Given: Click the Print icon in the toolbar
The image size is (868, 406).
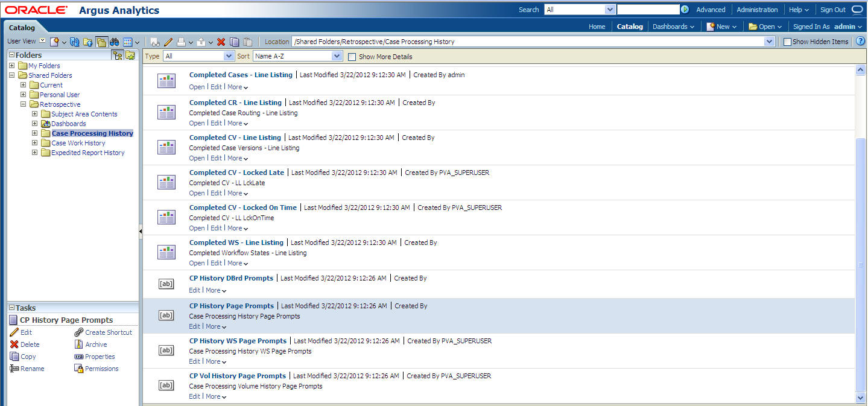Looking at the screenshot, I should [181, 42].
